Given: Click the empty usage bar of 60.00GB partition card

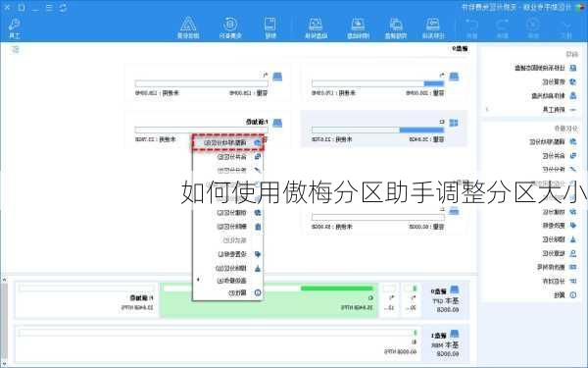Looking at the screenshot, I should pyautogui.click(x=378, y=217).
